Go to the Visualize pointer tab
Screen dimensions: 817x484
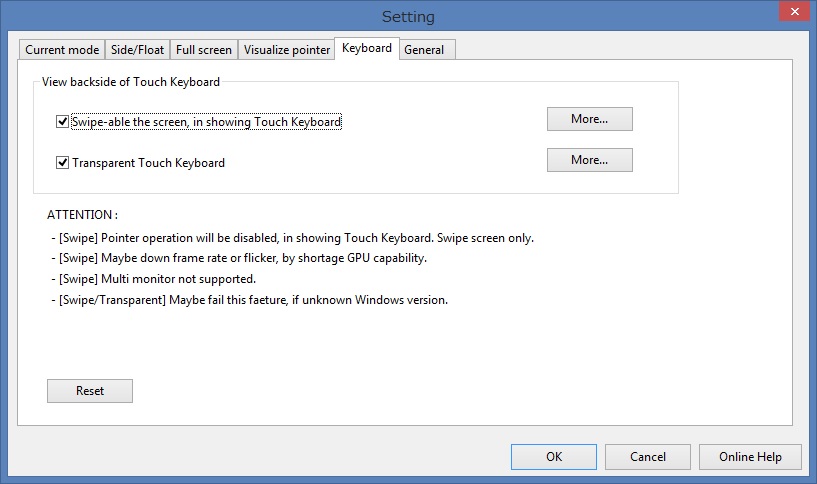[287, 49]
